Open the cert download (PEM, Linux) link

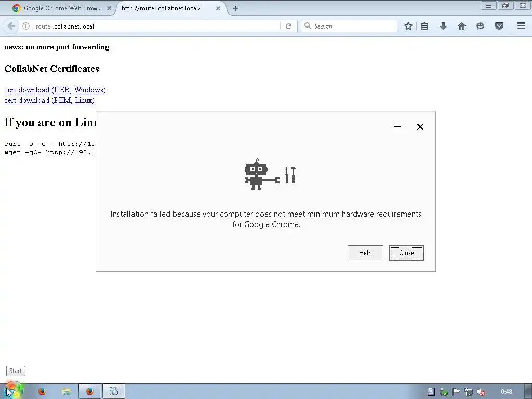click(x=49, y=100)
